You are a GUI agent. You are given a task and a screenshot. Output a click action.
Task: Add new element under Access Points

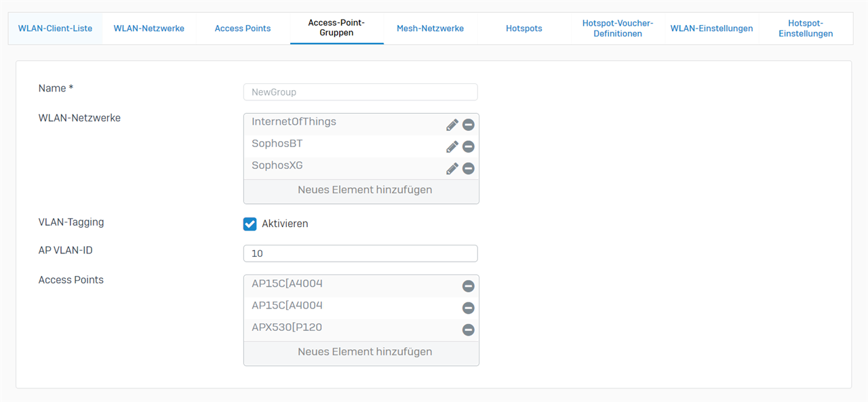click(x=364, y=352)
